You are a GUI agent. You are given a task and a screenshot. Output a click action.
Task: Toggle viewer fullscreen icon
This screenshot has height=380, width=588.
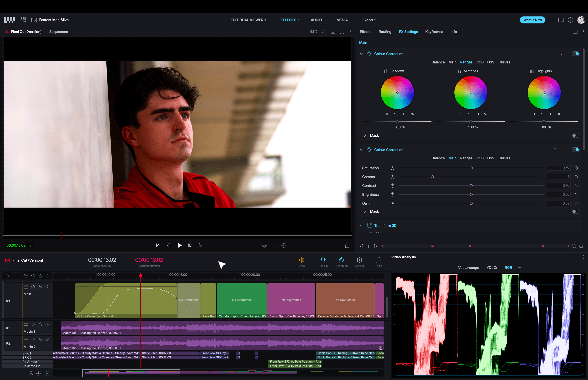click(342, 32)
